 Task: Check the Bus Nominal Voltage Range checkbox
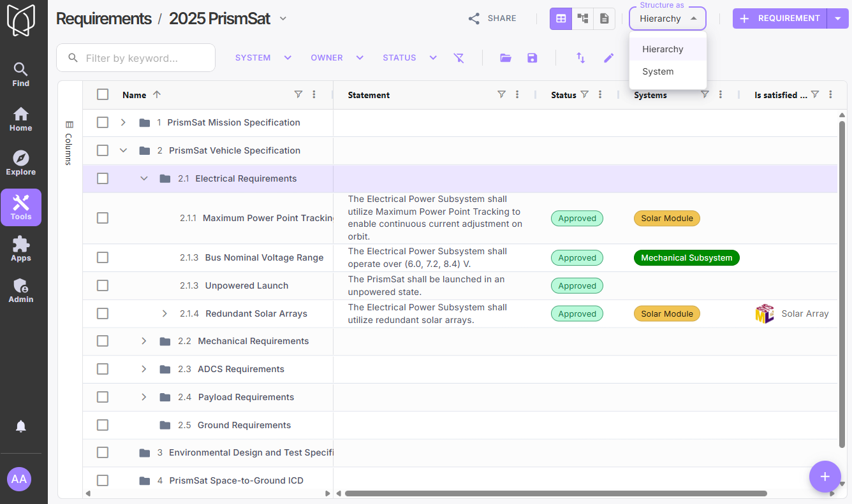(103, 257)
